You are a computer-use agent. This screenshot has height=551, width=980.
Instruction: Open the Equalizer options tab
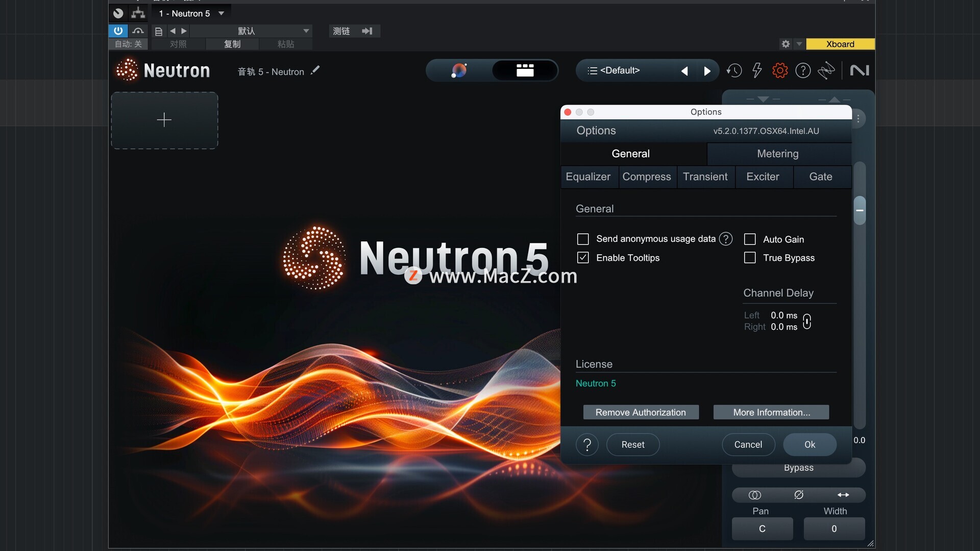click(x=588, y=177)
